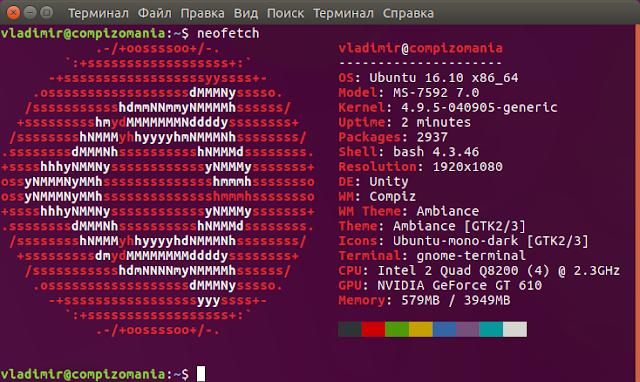640x382 pixels.
Task: Click the dashed separator under the username
Action: click(420, 63)
